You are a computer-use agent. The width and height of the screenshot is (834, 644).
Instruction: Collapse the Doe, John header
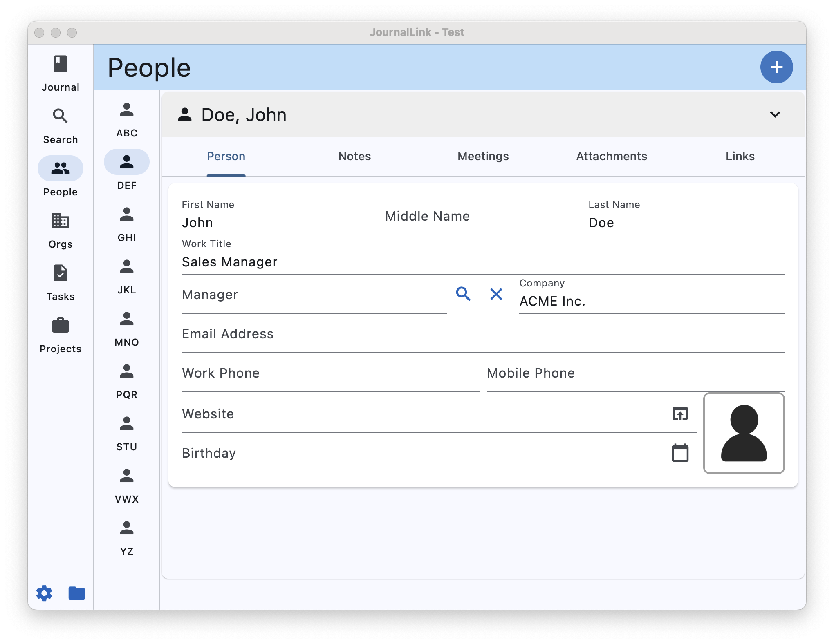coord(775,115)
